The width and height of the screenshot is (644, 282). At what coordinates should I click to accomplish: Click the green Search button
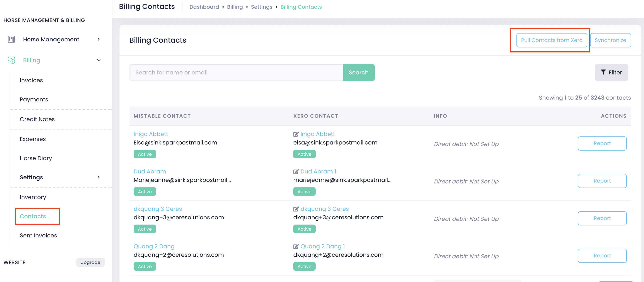(x=358, y=73)
